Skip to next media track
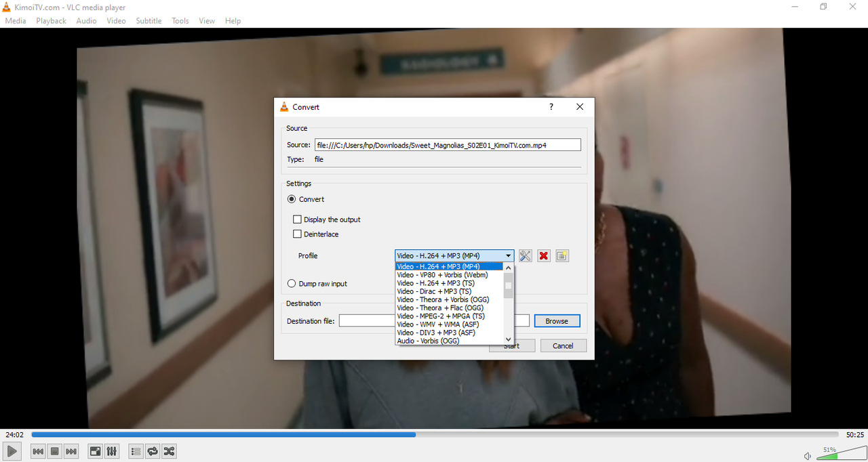Image resolution: width=868 pixels, height=462 pixels. 71,451
